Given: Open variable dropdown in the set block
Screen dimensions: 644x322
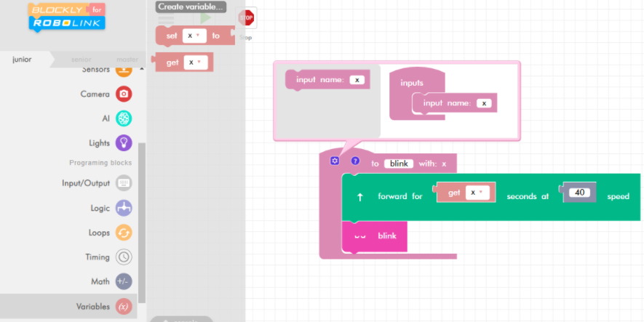Looking at the screenshot, I should 194,35.
